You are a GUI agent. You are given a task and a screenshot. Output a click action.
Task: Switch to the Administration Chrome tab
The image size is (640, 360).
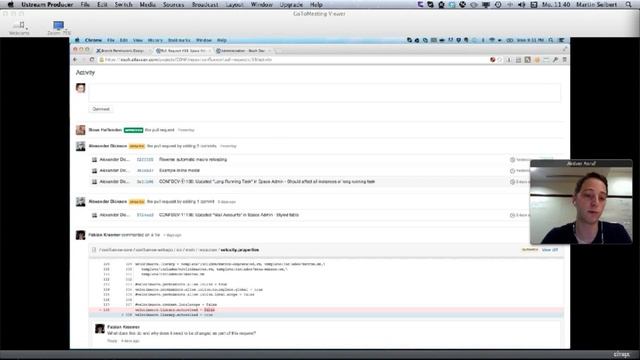(x=242, y=51)
